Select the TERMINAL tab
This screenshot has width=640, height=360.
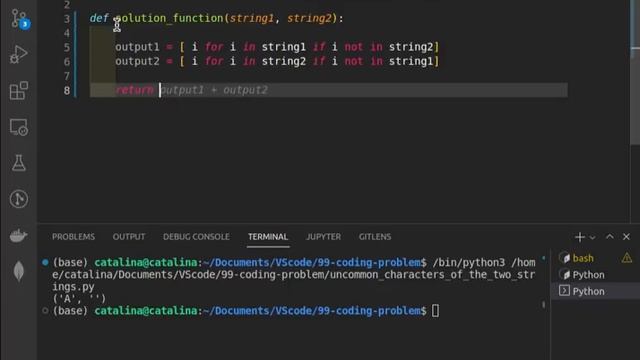point(268,237)
